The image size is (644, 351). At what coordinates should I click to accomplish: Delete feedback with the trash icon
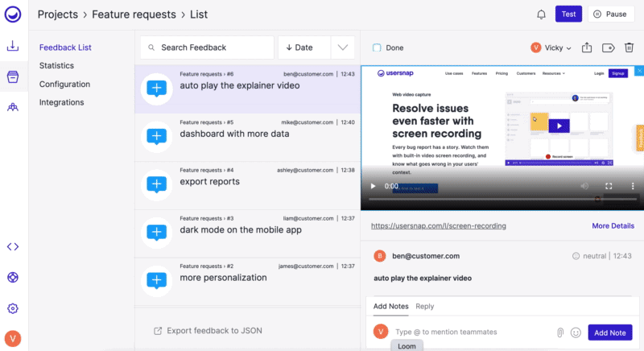(x=629, y=47)
